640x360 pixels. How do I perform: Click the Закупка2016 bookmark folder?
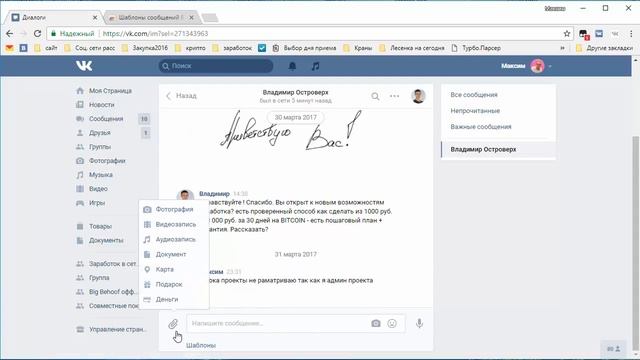pos(145,48)
